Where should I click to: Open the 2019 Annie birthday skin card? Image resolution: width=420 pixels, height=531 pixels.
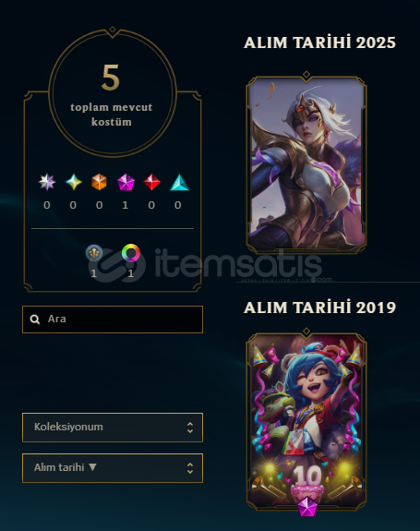(x=306, y=420)
